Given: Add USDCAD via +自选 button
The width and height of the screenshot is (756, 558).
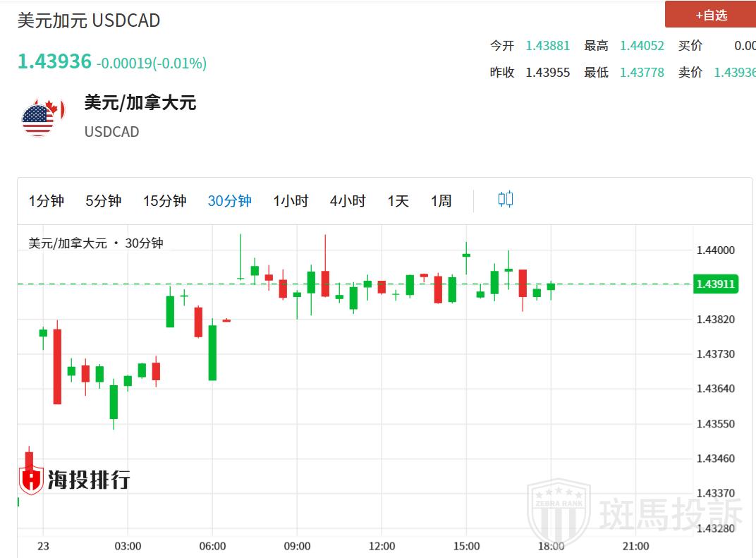Looking at the screenshot, I should (x=710, y=15).
